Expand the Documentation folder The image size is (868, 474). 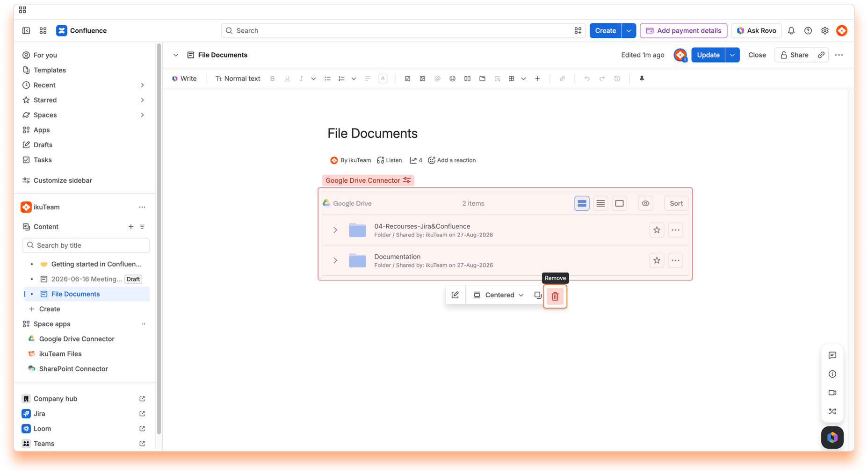pos(335,260)
